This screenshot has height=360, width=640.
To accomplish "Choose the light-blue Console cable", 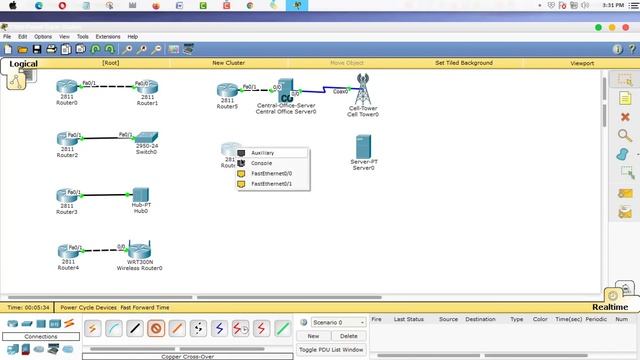I will click(114, 329).
